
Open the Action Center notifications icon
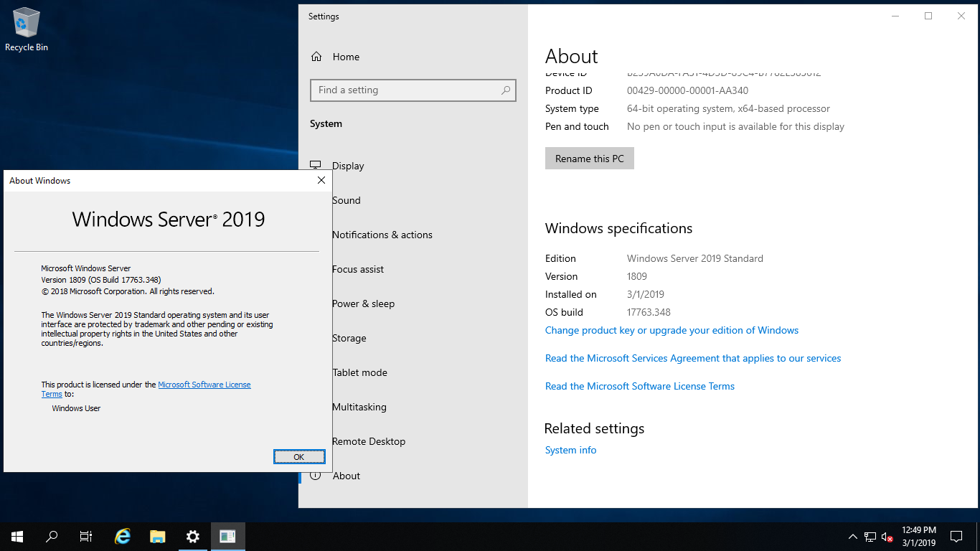click(x=956, y=537)
